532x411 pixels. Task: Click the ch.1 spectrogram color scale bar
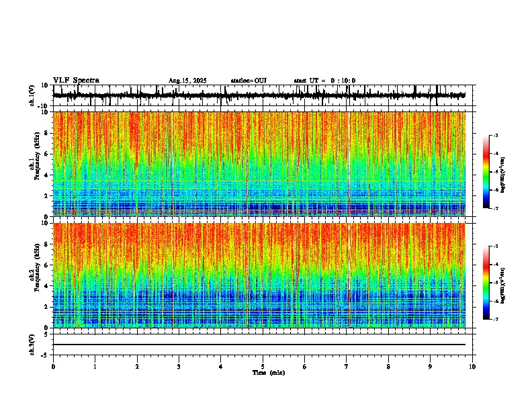[x=486, y=172]
